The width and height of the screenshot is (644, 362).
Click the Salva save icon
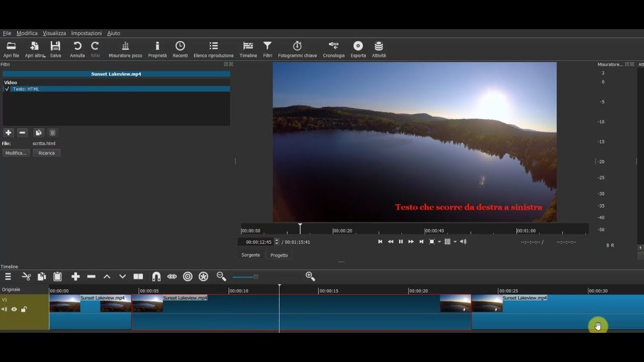click(x=55, y=49)
